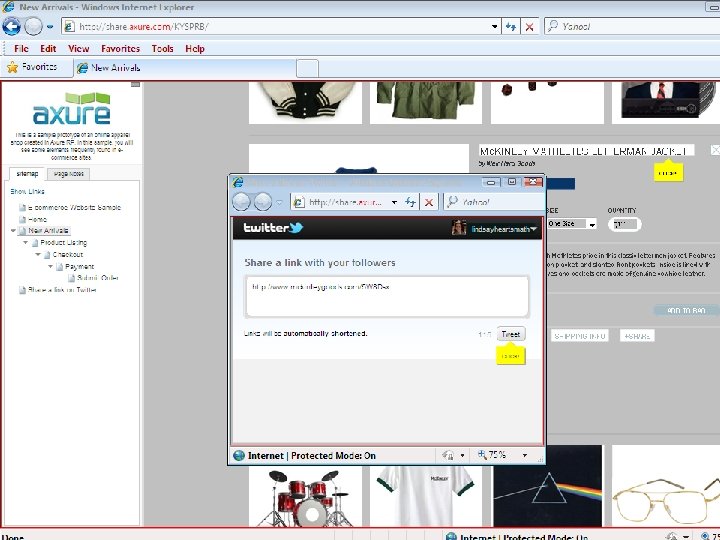Image resolution: width=720 pixels, height=540 pixels.
Task: Collapse the Product Listing tree node
Action: point(26,242)
